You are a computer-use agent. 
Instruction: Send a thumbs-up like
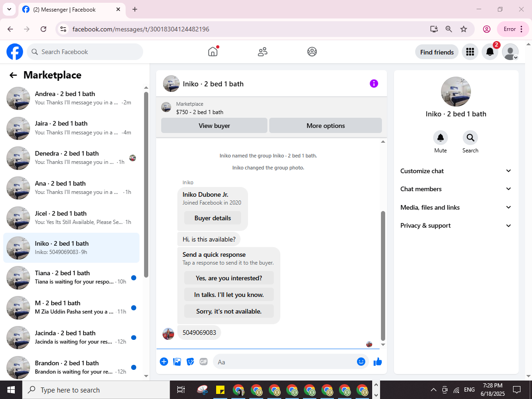click(378, 362)
